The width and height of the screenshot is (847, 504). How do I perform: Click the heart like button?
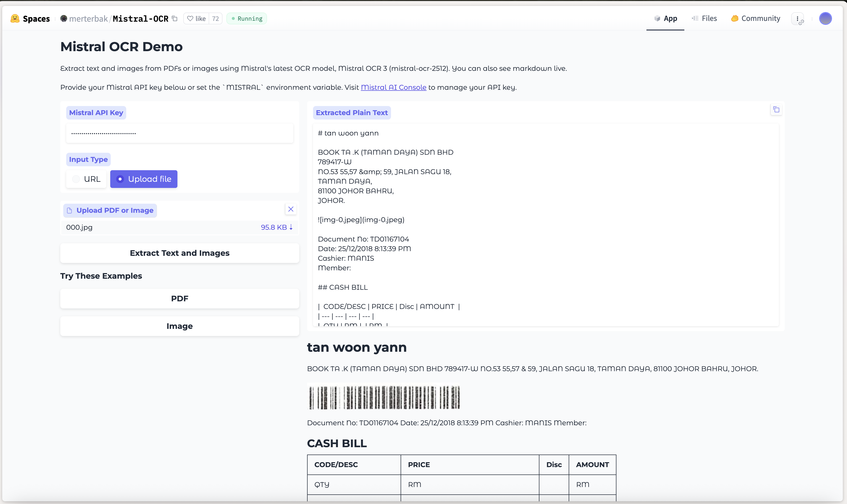(x=197, y=18)
